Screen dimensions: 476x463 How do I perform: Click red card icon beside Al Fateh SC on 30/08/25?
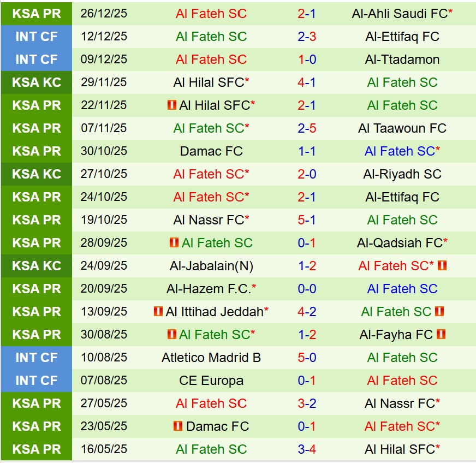pos(171,335)
